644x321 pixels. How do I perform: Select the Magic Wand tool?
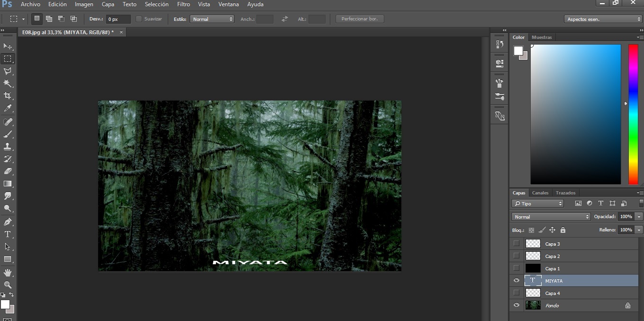tap(8, 83)
